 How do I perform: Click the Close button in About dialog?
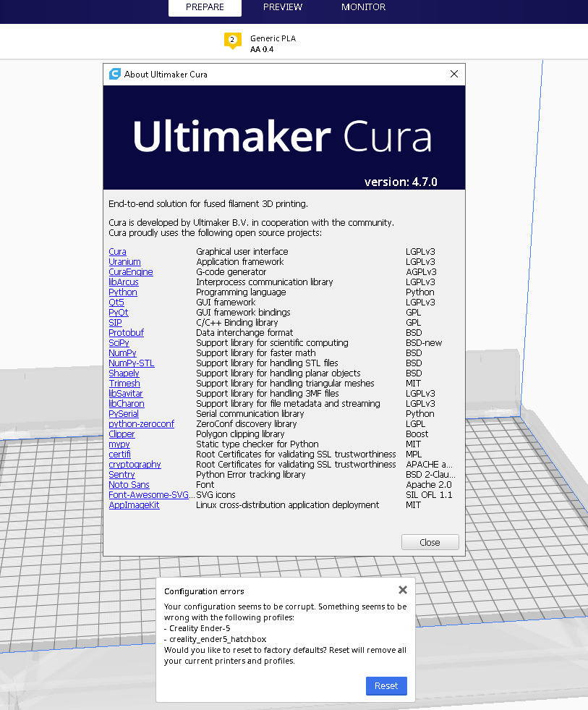coord(430,542)
